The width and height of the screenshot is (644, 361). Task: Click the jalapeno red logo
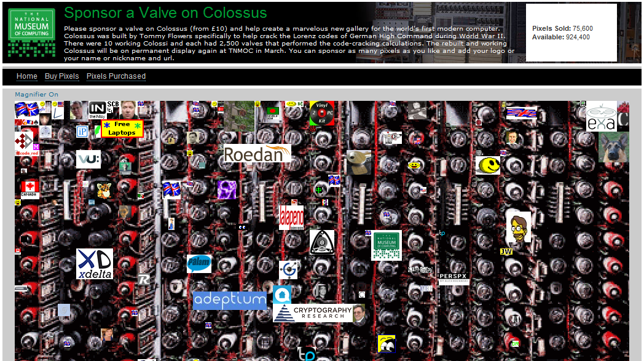pos(291,218)
